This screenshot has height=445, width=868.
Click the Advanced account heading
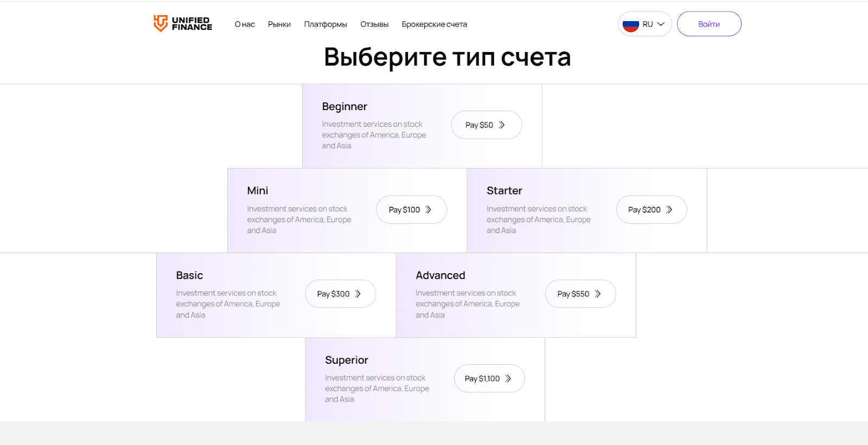click(440, 275)
